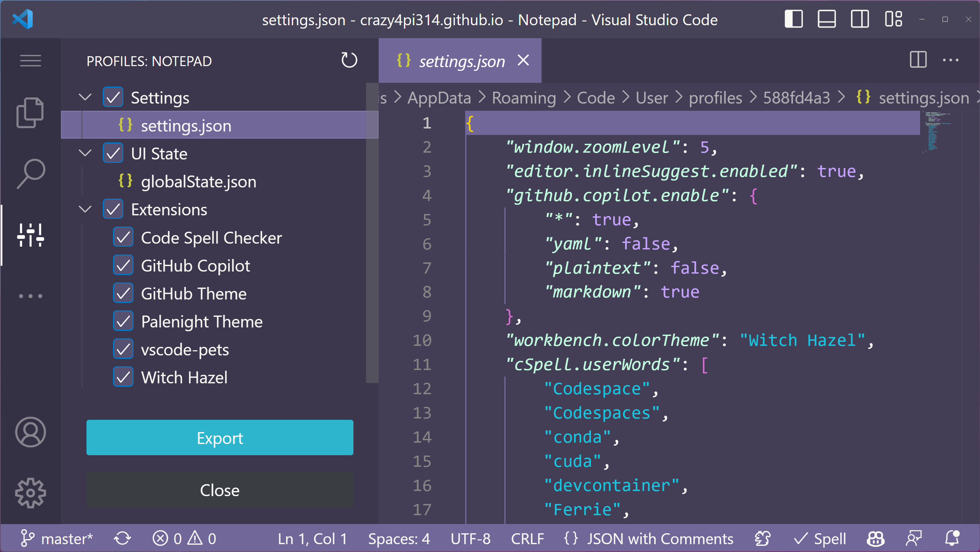Open Customize Layout icon
The width and height of the screenshot is (980, 552).
point(893,19)
